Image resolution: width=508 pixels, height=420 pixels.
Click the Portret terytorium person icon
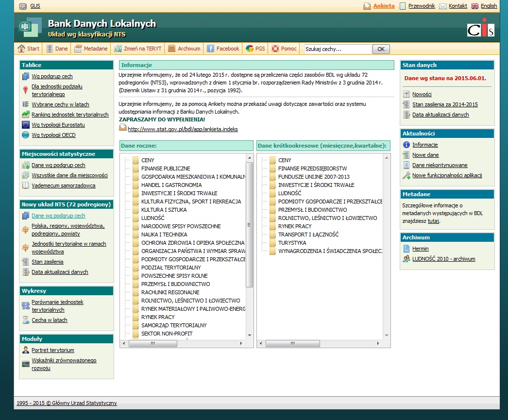click(x=26, y=350)
